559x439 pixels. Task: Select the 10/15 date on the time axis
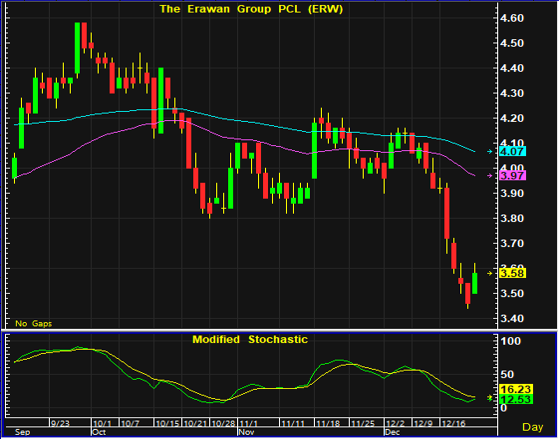pyautogui.click(x=166, y=423)
